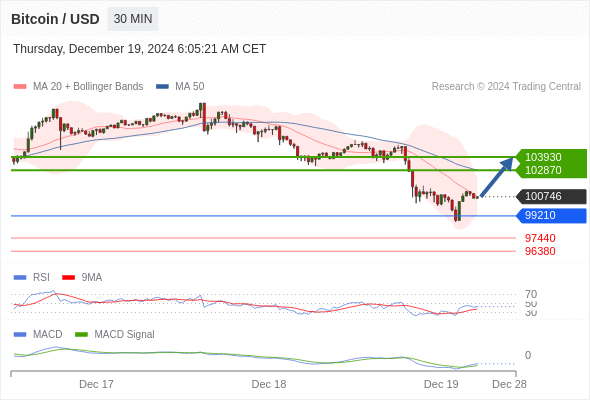Click the MA 20 Bollinger Bands pink swatch

[20, 87]
